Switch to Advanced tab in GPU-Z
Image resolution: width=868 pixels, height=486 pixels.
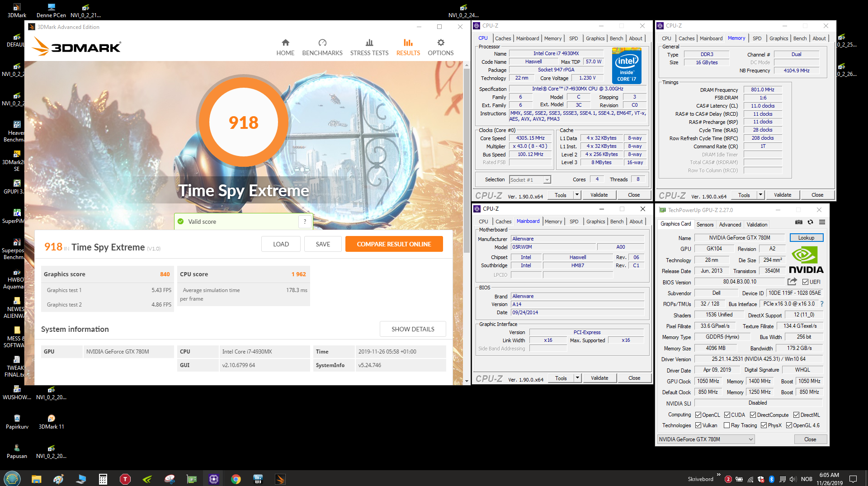(x=730, y=224)
